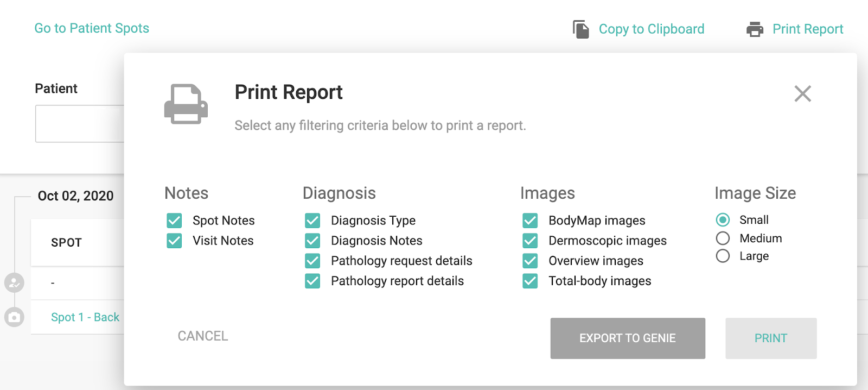The width and height of the screenshot is (868, 390).
Task: Click the Patient input field
Action: click(80, 124)
